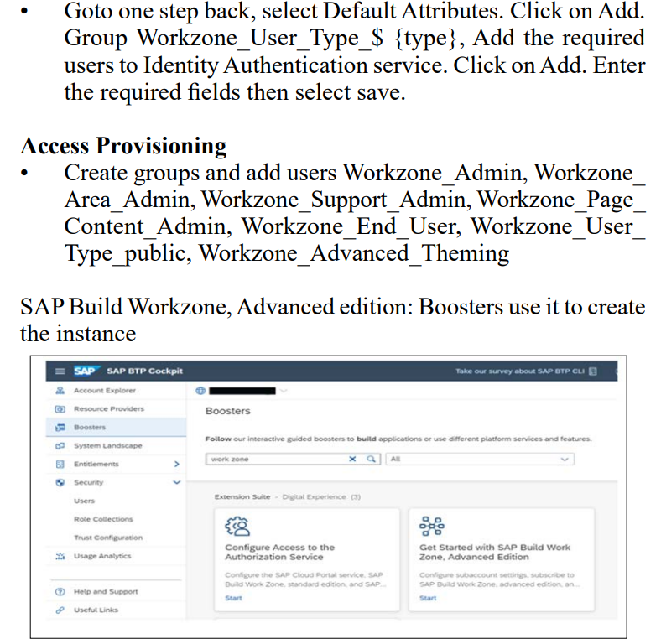Viewport: 661px width, 644px height.
Task: Click the Account Explorer sidebar icon
Action: click(x=60, y=391)
